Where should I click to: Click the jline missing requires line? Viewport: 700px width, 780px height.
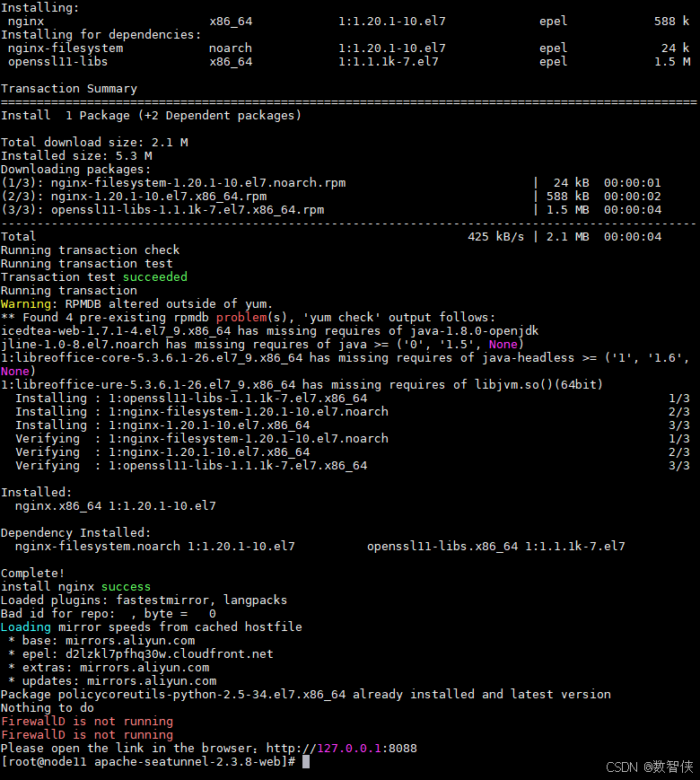tap(262, 345)
